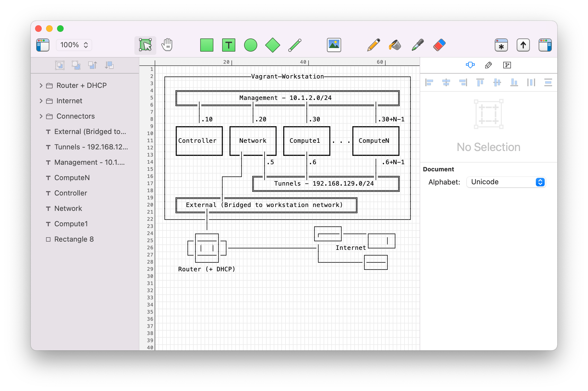Viewport: 588px width, 391px height.
Task: Select the Eraser tool
Action: [x=439, y=45]
